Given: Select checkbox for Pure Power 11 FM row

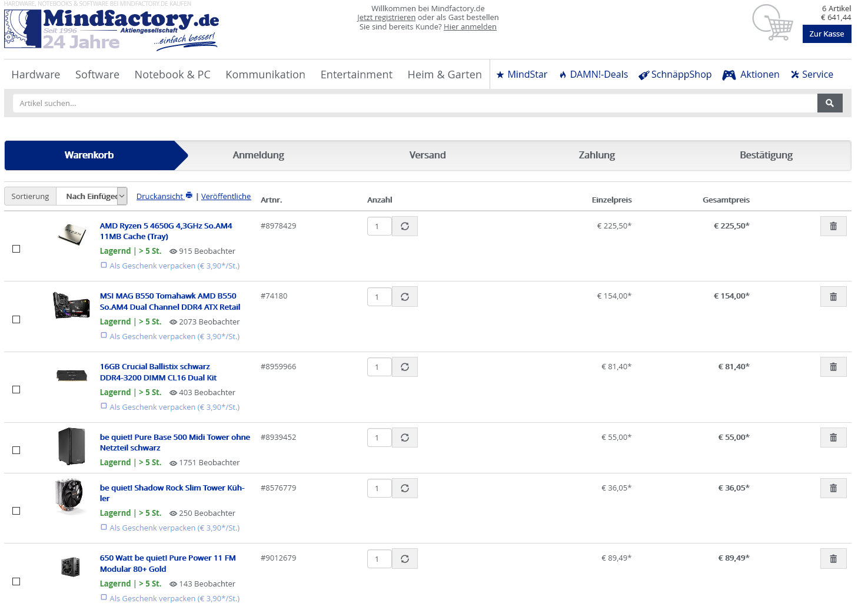Looking at the screenshot, I should [16, 582].
